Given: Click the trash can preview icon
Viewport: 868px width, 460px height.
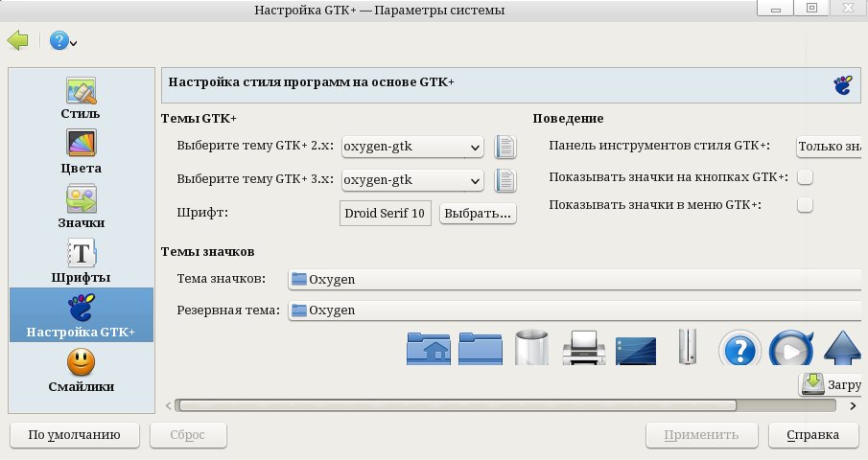Looking at the screenshot, I should 530,347.
